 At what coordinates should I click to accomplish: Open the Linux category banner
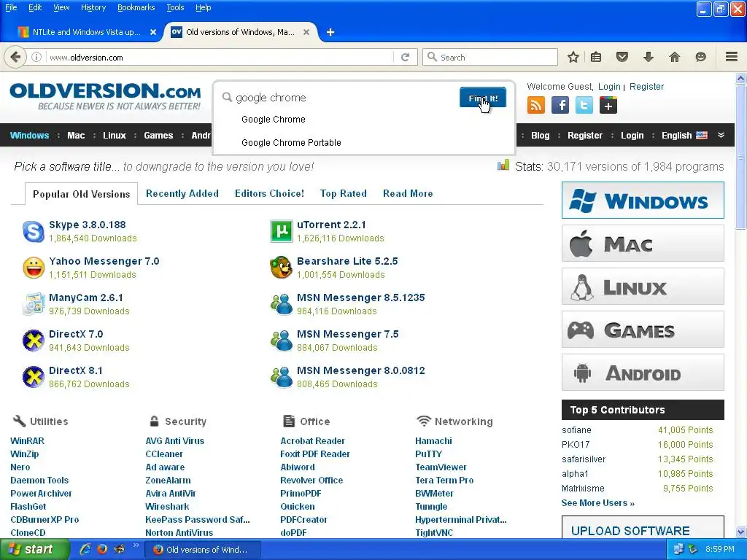(x=643, y=287)
